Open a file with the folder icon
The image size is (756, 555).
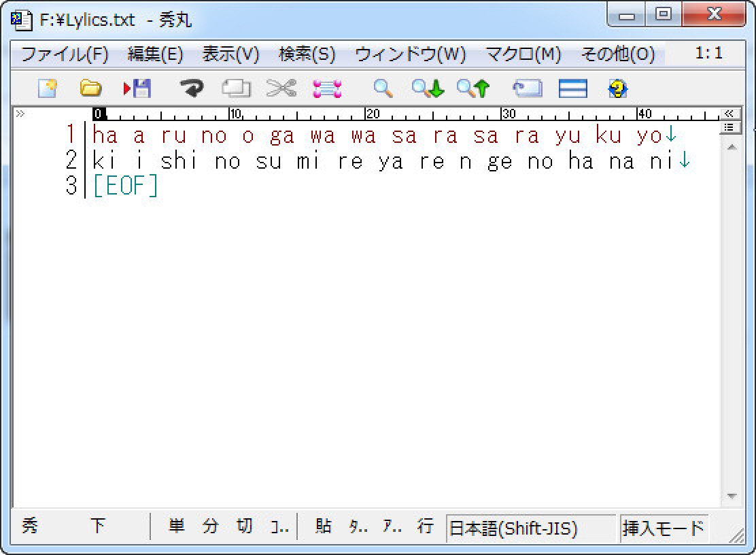(x=90, y=88)
